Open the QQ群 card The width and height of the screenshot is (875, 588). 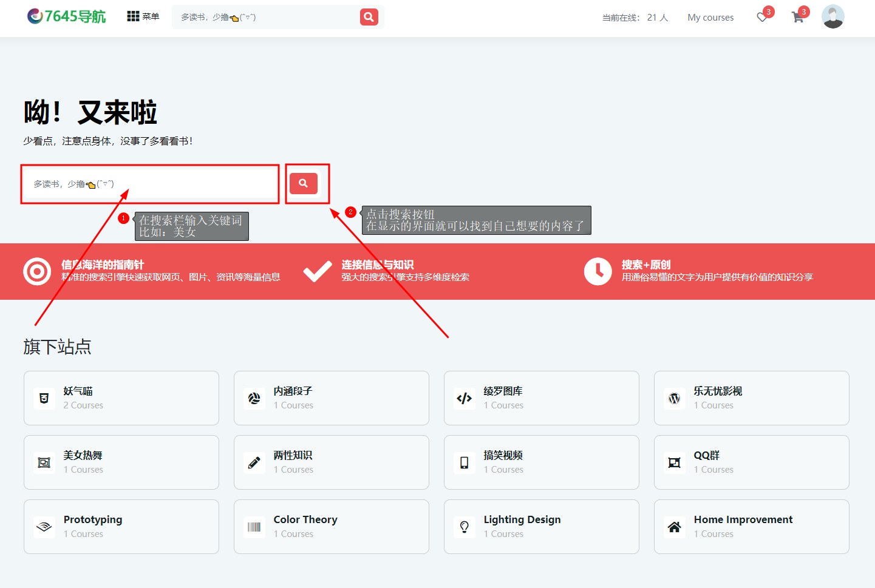coord(751,462)
